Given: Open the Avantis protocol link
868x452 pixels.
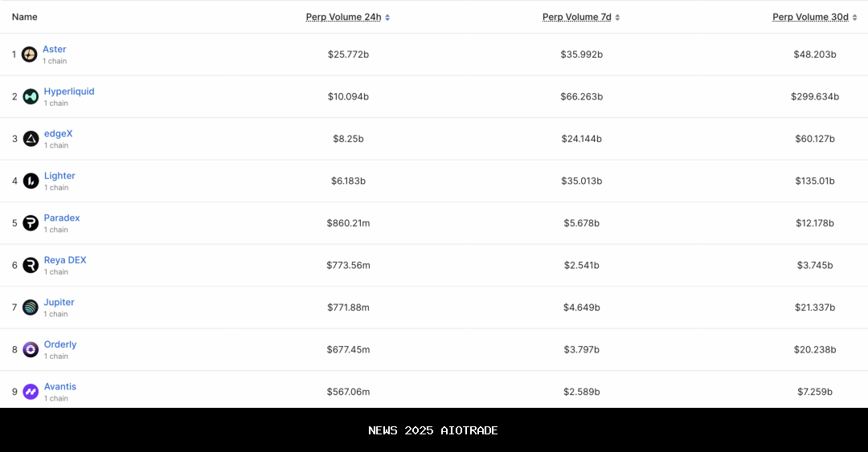Looking at the screenshot, I should (x=60, y=387).
